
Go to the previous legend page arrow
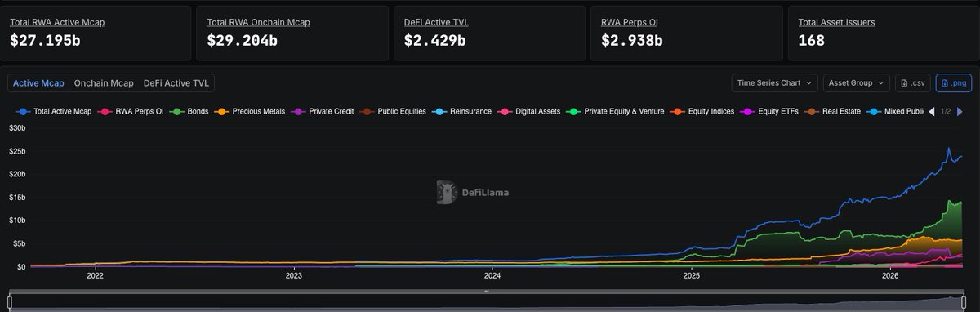(x=932, y=111)
